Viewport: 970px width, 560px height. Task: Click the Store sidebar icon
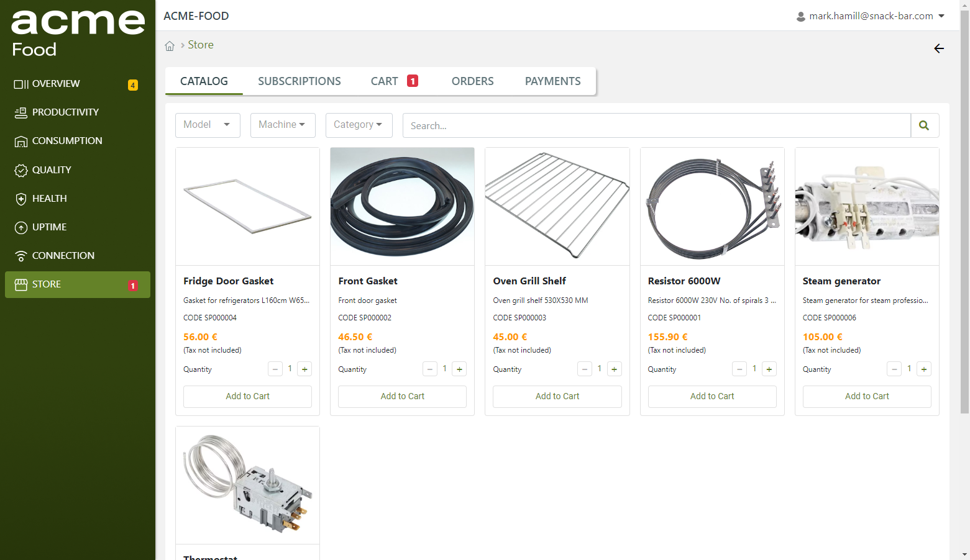21,284
